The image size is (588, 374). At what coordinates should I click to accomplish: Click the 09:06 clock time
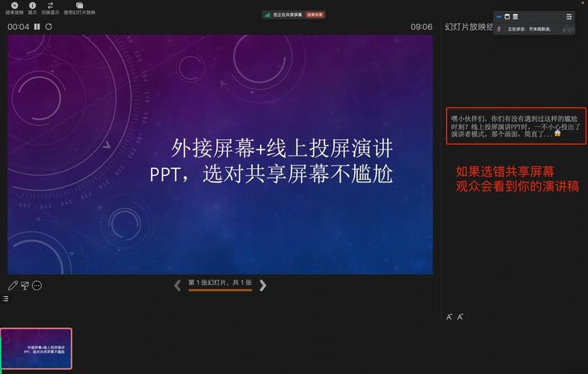click(421, 27)
